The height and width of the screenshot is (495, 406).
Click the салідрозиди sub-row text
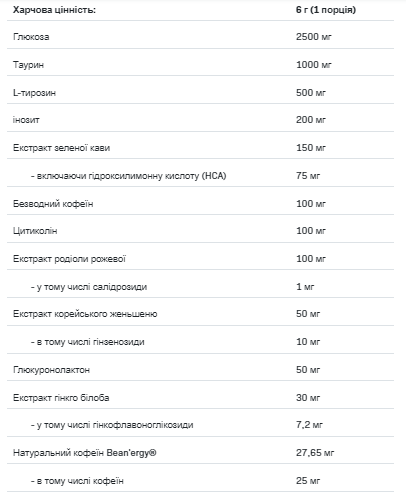tap(89, 287)
